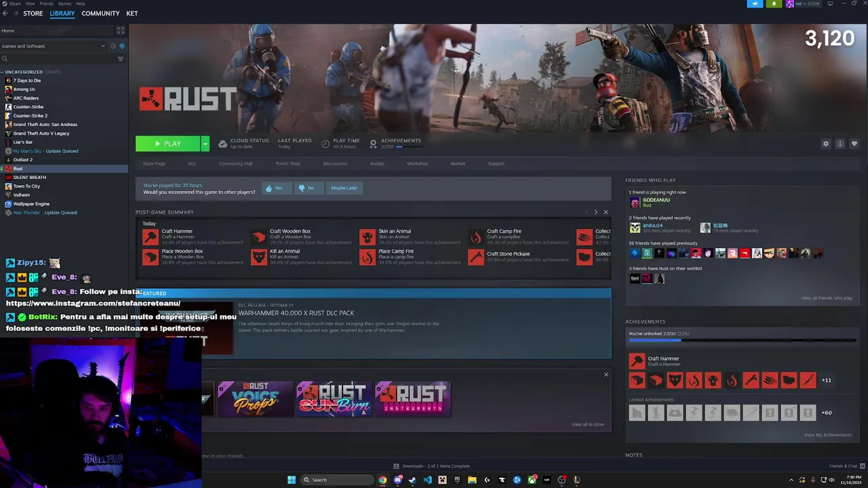This screenshot has height=488, width=868.
Task: Select Valheim in library list
Action: tap(22, 195)
